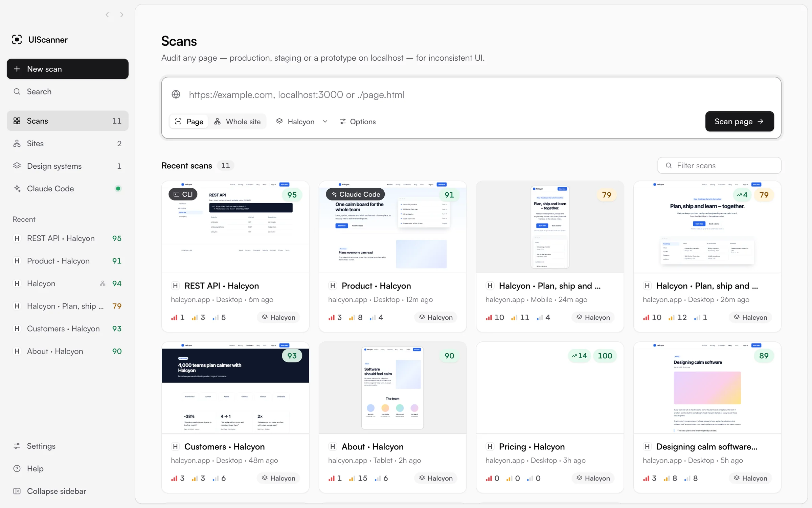812x508 pixels.
Task: Open the Pricing · Halcyon blank thumbnail
Action: 550,388
